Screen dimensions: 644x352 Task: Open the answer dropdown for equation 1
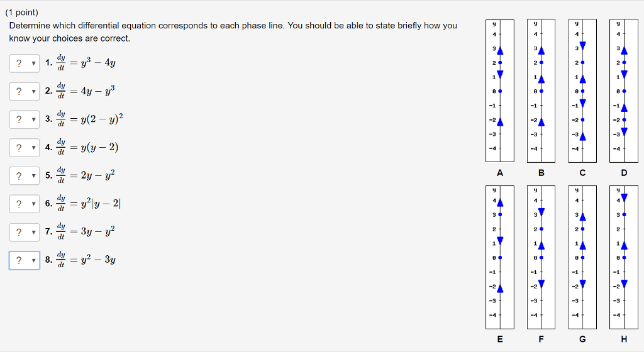click(25, 63)
